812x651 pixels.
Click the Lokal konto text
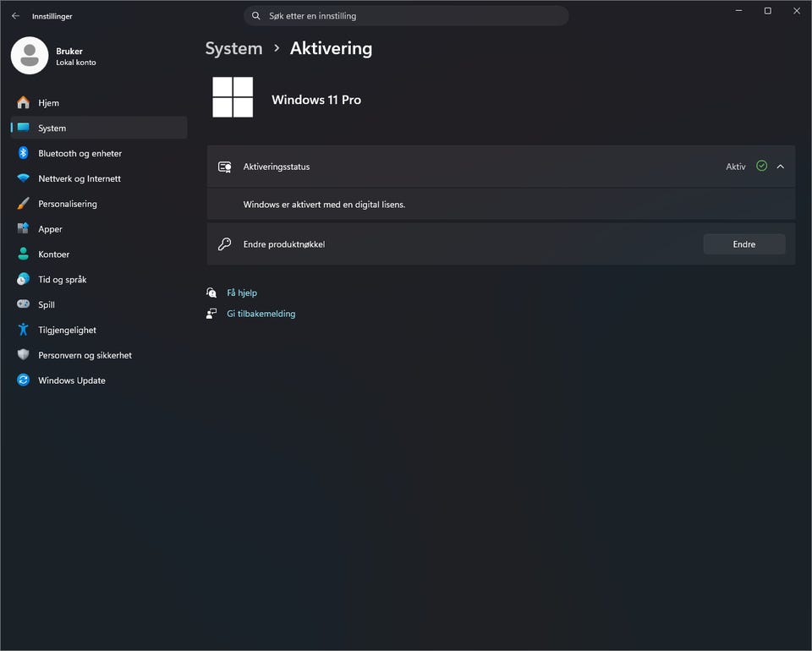(x=76, y=62)
